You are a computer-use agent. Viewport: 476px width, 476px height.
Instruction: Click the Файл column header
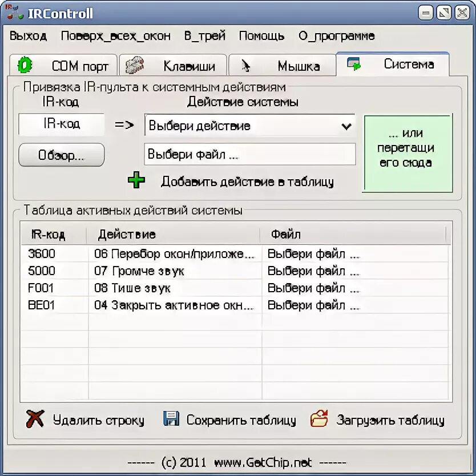[353, 235]
